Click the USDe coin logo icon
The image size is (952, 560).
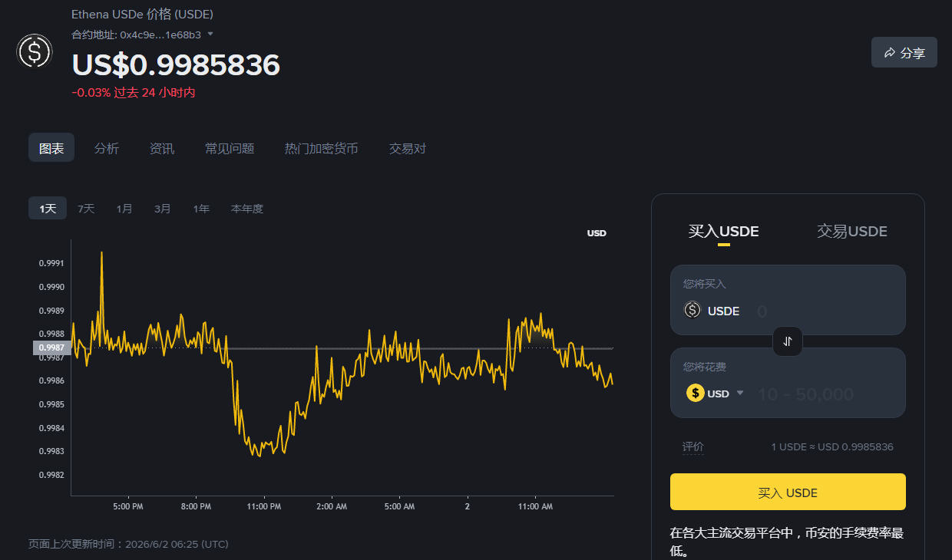click(35, 51)
